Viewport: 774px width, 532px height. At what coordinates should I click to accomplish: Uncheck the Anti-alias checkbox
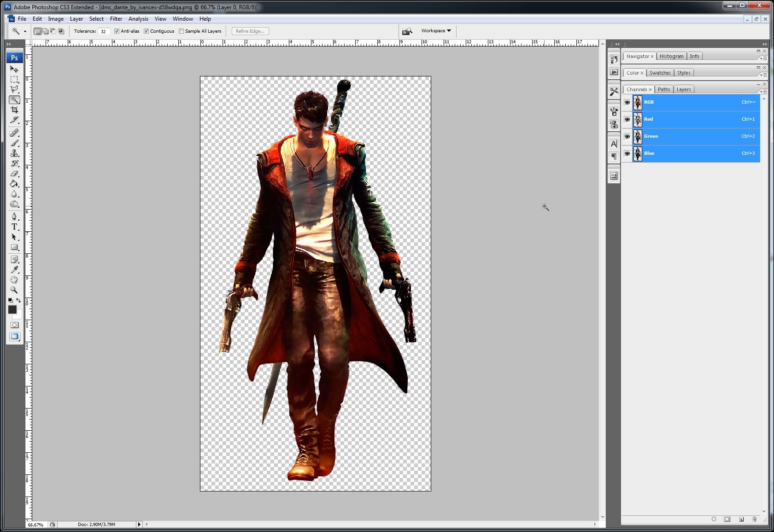coord(117,31)
